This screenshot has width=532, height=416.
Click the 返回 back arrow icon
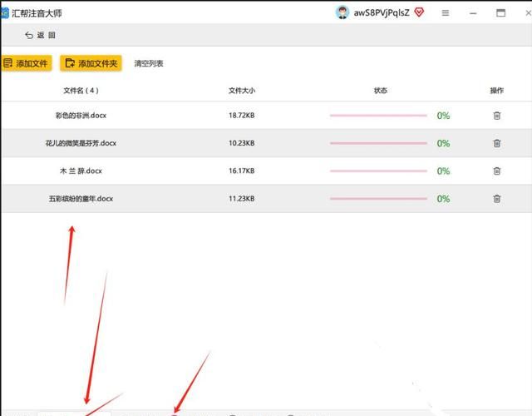tap(29, 35)
